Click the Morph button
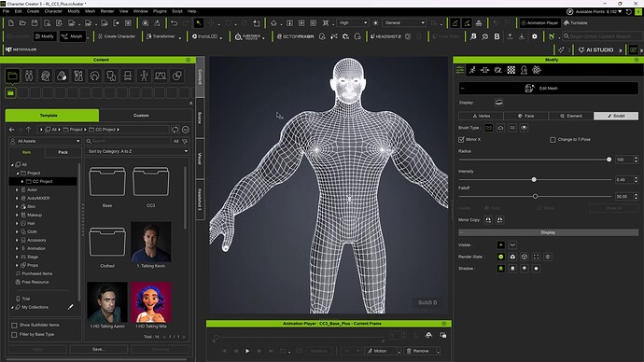This screenshot has width=644, height=362. tap(72, 36)
